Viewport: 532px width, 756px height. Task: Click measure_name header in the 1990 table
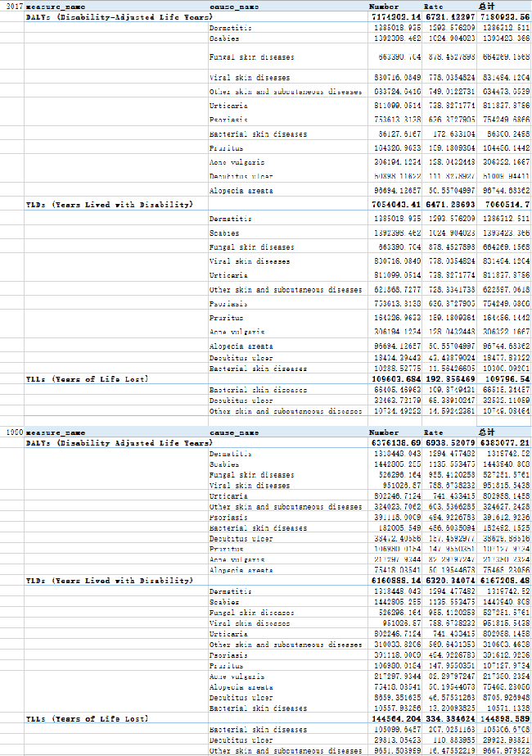(56, 432)
